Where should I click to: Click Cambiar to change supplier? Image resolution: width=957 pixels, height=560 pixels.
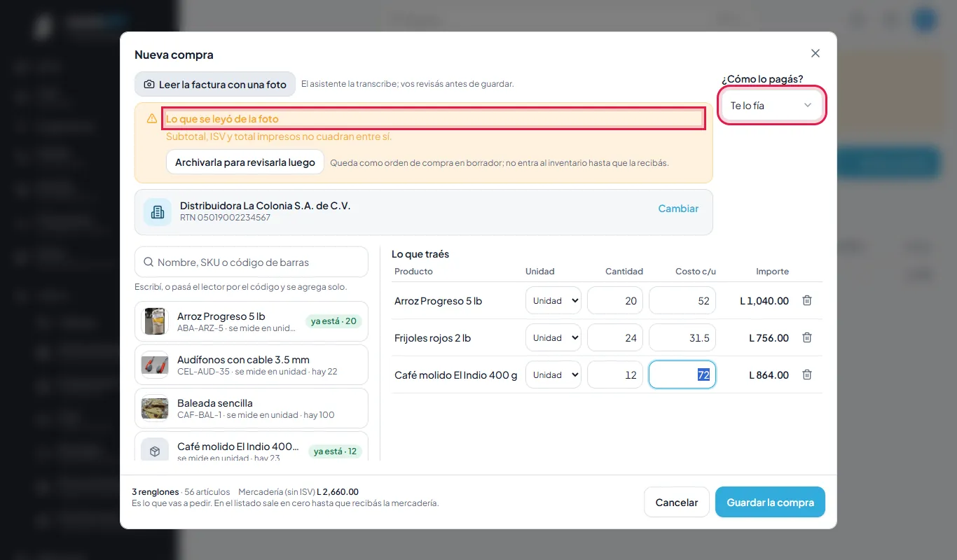point(678,209)
